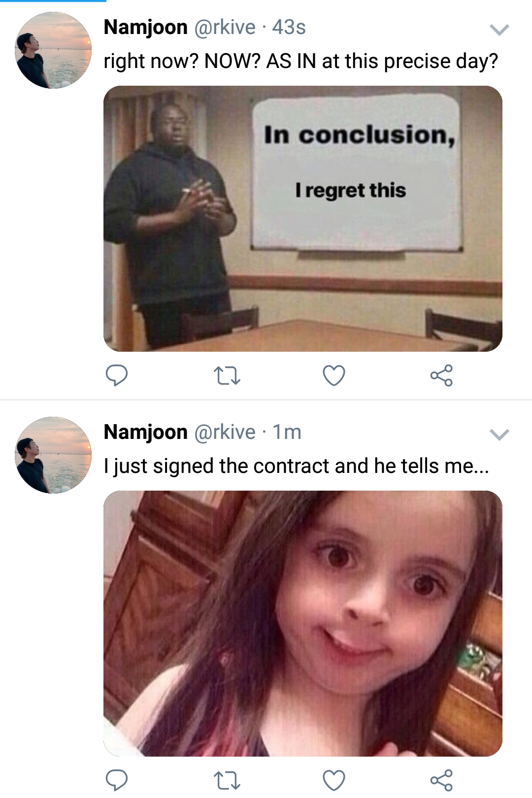Viewport: 532px width, 798px height.
Task: Retweet the 'right now? NOW?' tweet
Action: (227, 376)
